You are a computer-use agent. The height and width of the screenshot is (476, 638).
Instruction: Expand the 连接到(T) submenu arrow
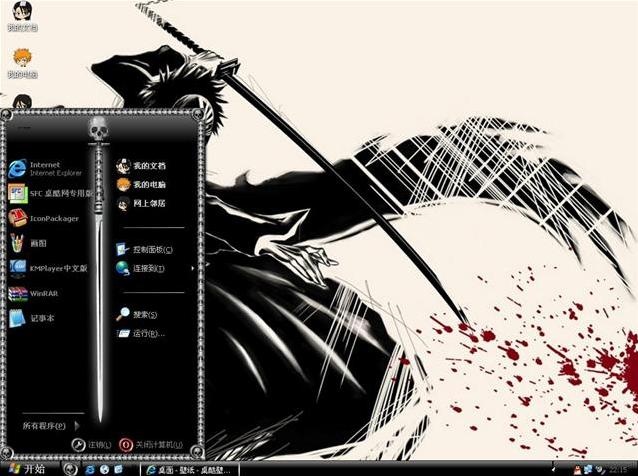coord(192,268)
